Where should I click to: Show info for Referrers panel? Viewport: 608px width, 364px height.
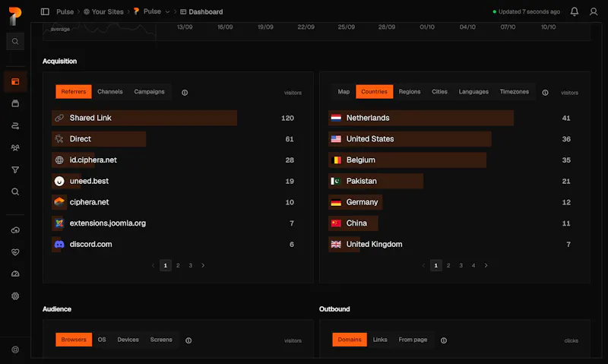[x=185, y=93]
